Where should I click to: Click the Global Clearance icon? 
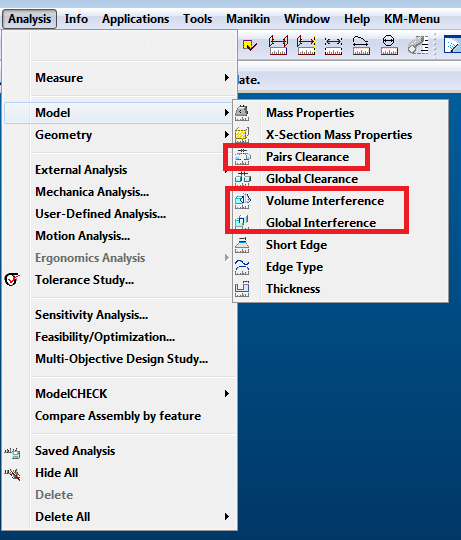click(x=242, y=179)
